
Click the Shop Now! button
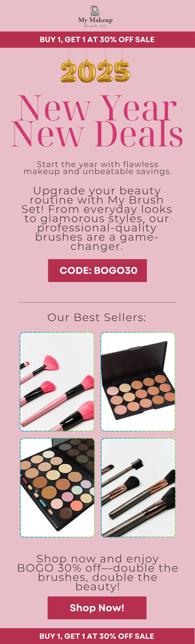97,607
